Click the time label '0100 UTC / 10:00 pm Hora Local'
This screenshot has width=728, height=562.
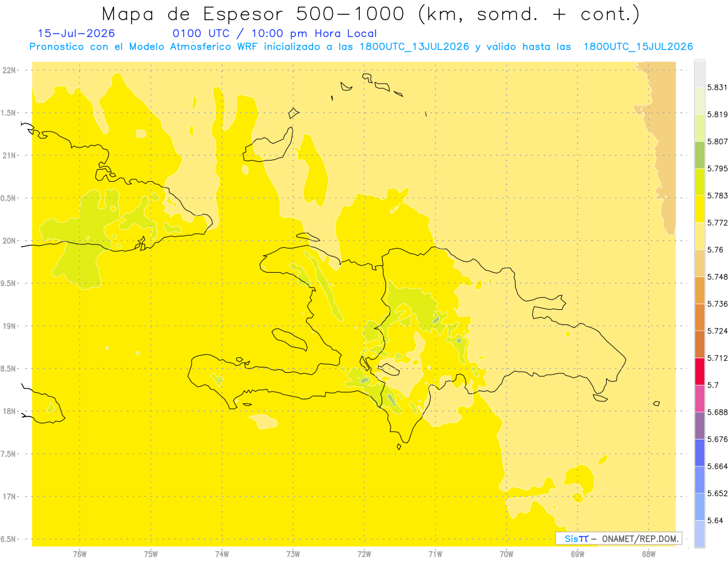[274, 33]
